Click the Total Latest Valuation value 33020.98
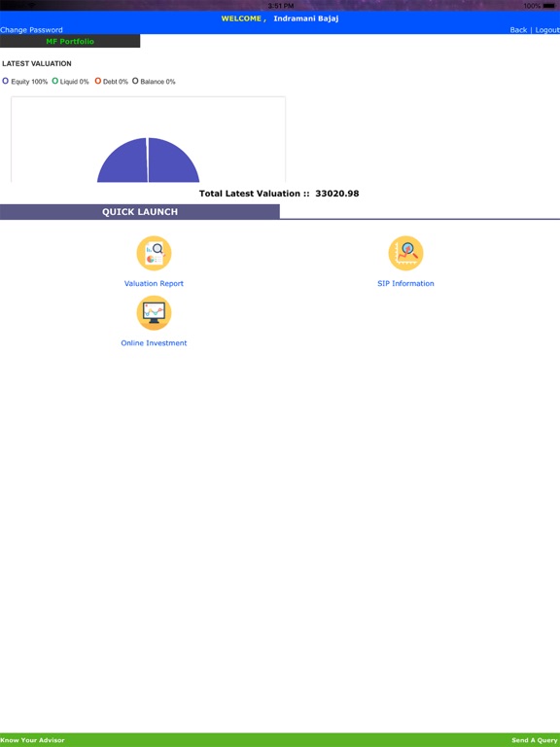The height and width of the screenshot is (747, 560). click(x=337, y=194)
